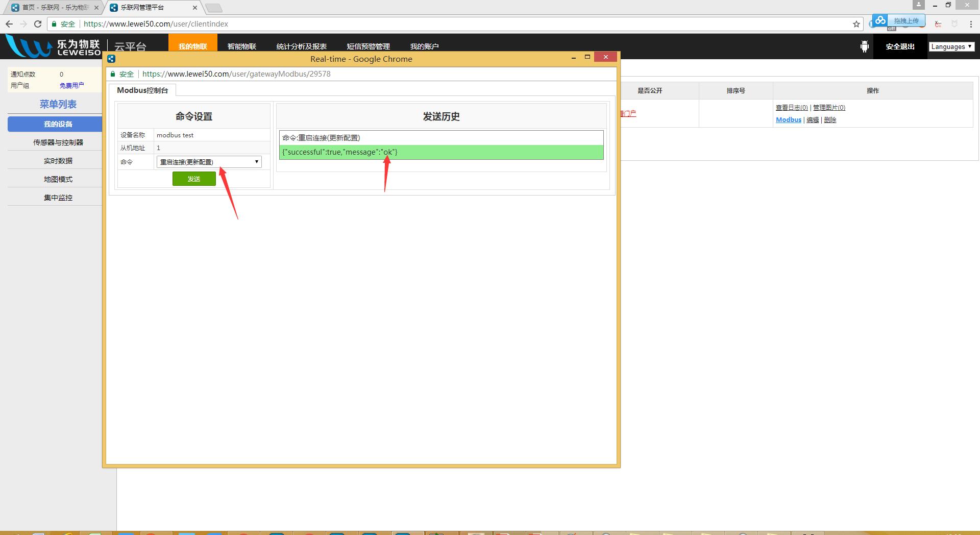Go back in the main browser window
This screenshot has width=980, height=535.
pos(9,24)
